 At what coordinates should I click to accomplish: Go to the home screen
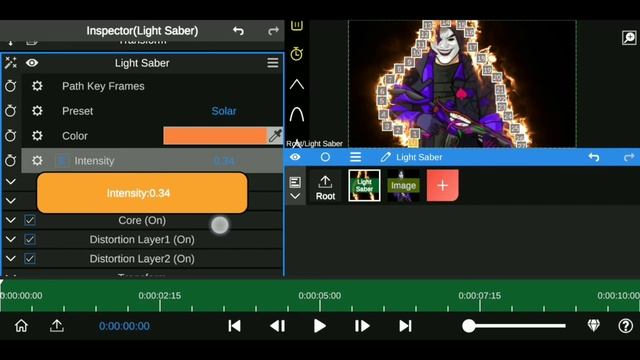point(21,326)
